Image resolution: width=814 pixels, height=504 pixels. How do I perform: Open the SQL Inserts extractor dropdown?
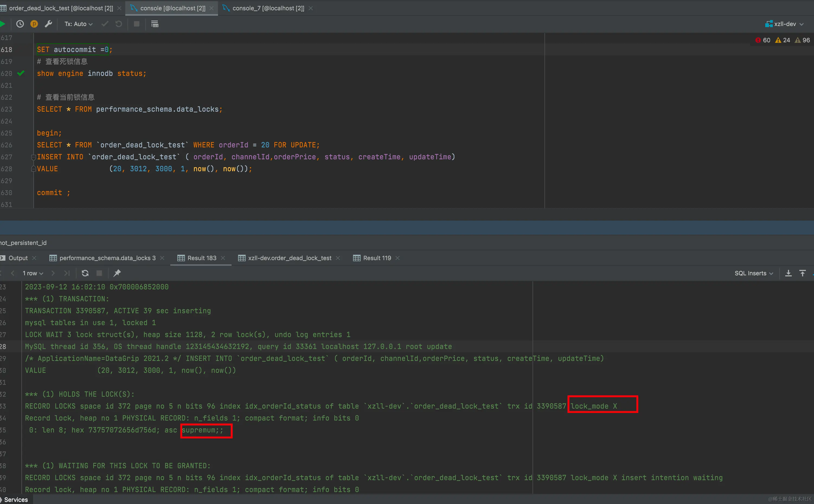pos(754,273)
